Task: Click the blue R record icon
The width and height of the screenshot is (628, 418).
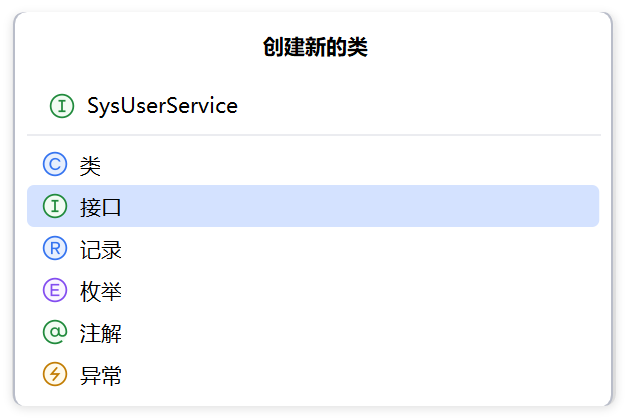Action: coord(55,248)
